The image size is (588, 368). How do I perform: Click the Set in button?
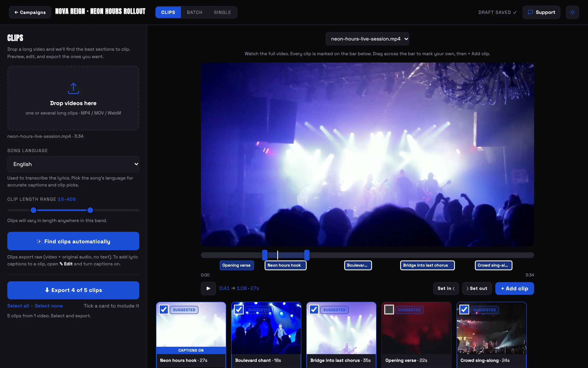[446, 288]
